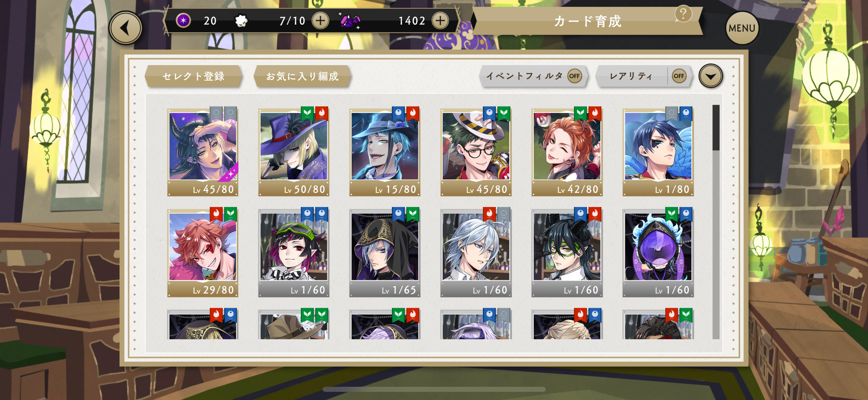
Task: Open the help question mark icon
Action: click(x=683, y=14)
